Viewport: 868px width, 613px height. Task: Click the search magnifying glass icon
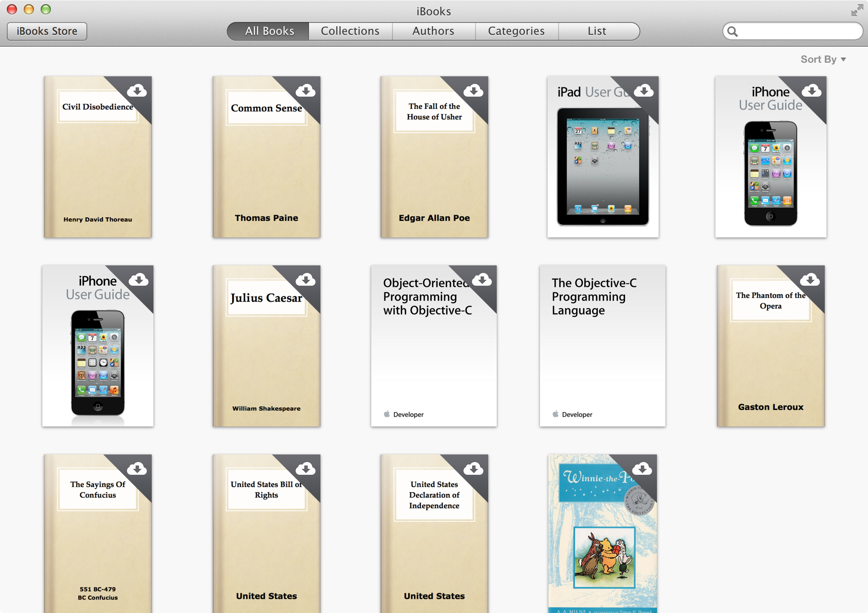(x=733, y=31)
